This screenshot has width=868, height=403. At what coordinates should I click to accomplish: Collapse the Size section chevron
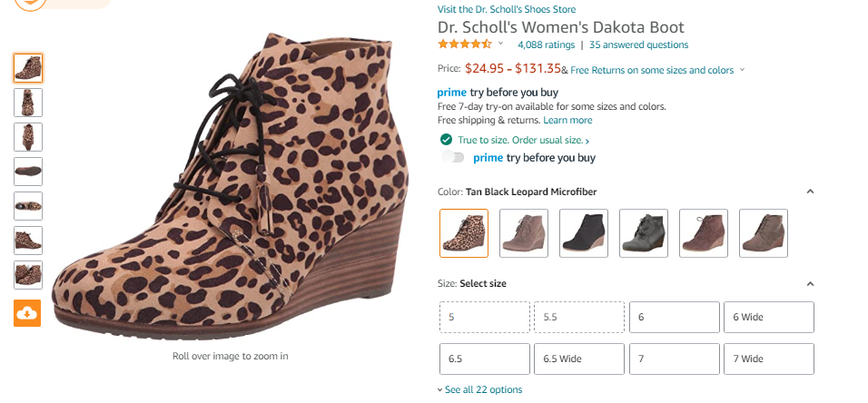pyautogui.click(x=810, y=283)
